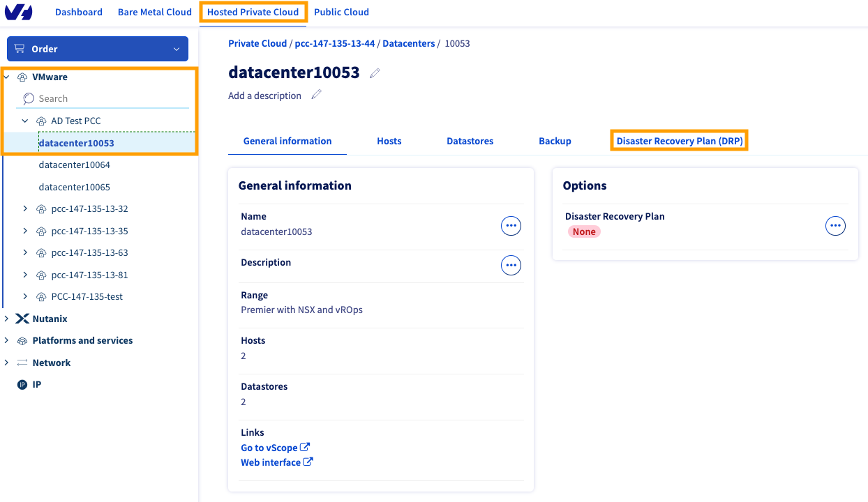Screen dimensions: 868x502
Task: Select datacenter10065 in the tree
Action: (x=75, y=187)
